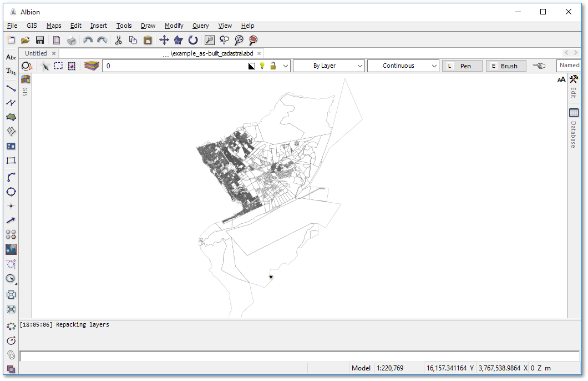Toggle the layer black-white color square
Image resolution: width=588 pixels, height=381 pixels.
click(252, 66)
